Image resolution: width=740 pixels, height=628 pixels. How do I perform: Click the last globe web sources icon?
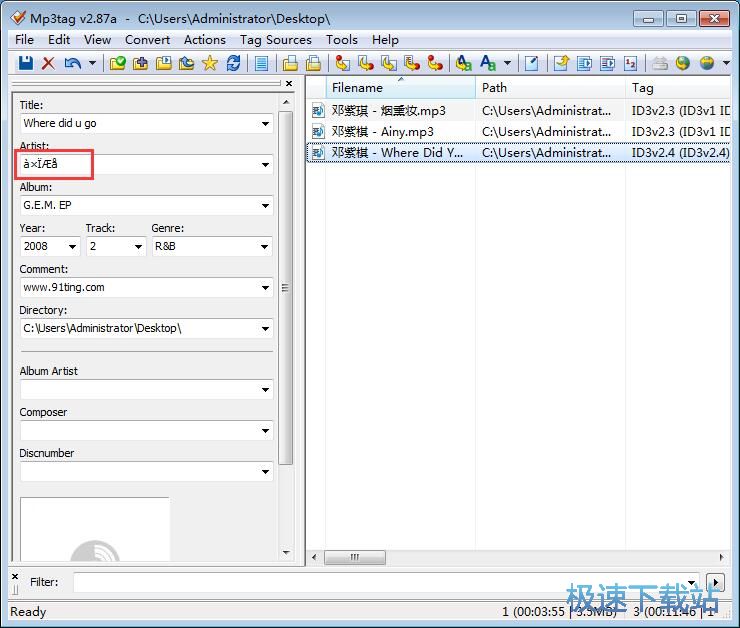(706, 63)
